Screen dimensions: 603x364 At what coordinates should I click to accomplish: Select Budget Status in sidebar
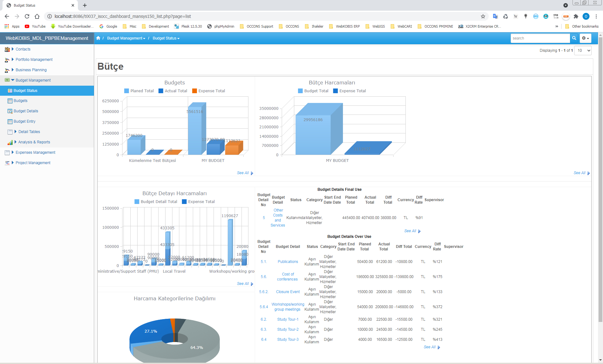point(47,91)
